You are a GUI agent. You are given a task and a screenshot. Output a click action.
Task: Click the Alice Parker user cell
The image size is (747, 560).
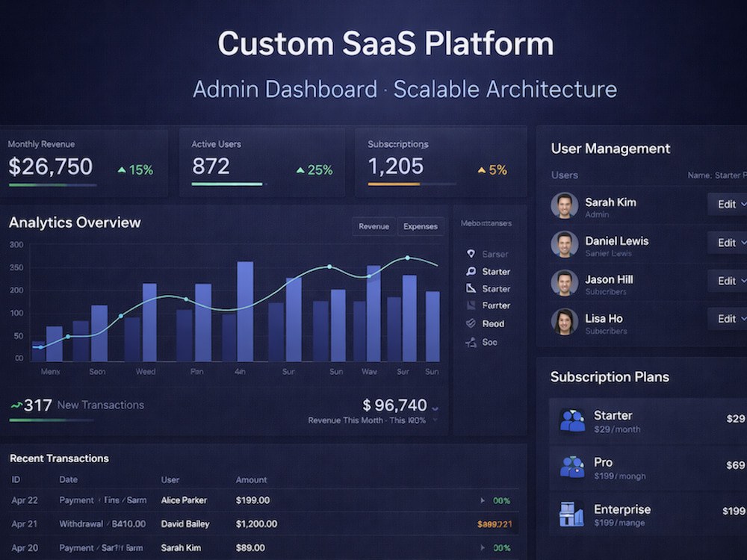point(184,500)
